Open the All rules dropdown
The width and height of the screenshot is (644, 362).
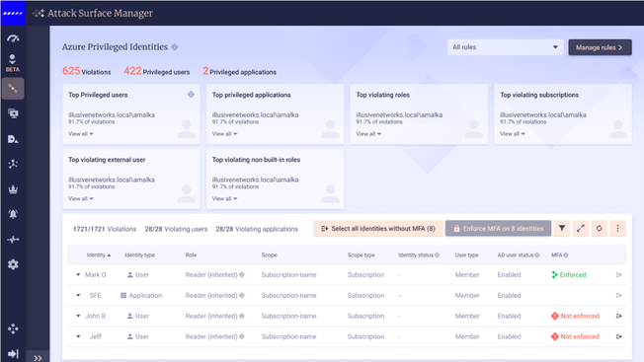[505, 47]
